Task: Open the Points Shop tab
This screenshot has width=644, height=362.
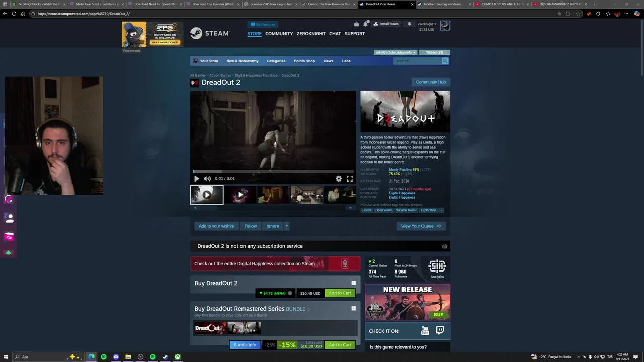Action: [x=304, y=61]
